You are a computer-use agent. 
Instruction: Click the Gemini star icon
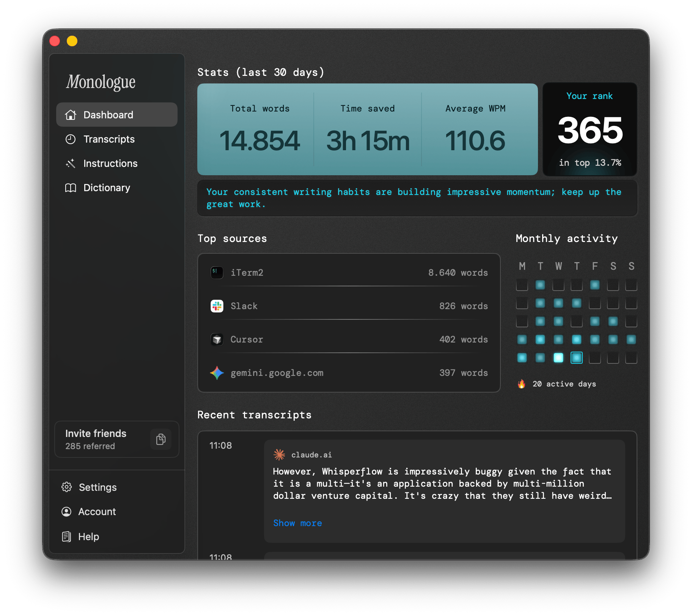click(x=217, y=373)
